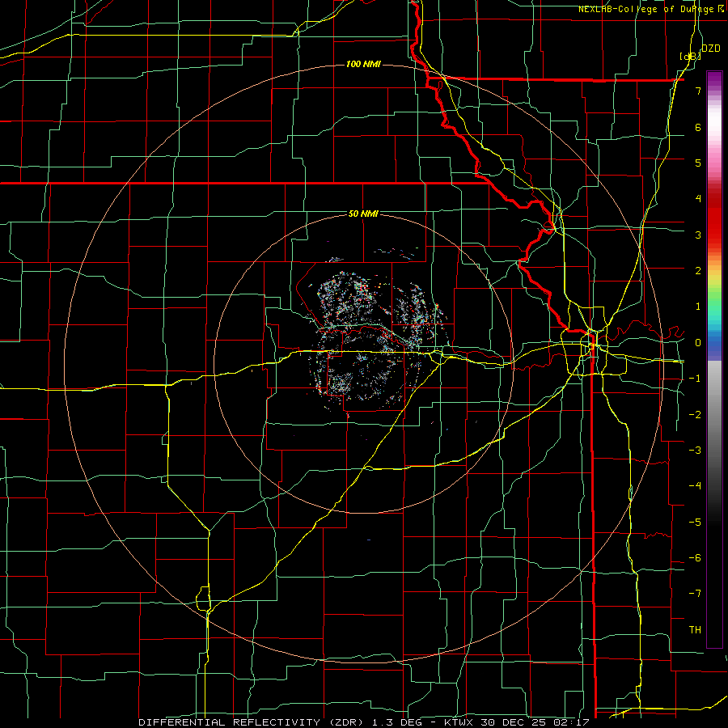Click the TH threshold label on scale
This screenshot has width=728, height=728.
(x=695, y=630)
